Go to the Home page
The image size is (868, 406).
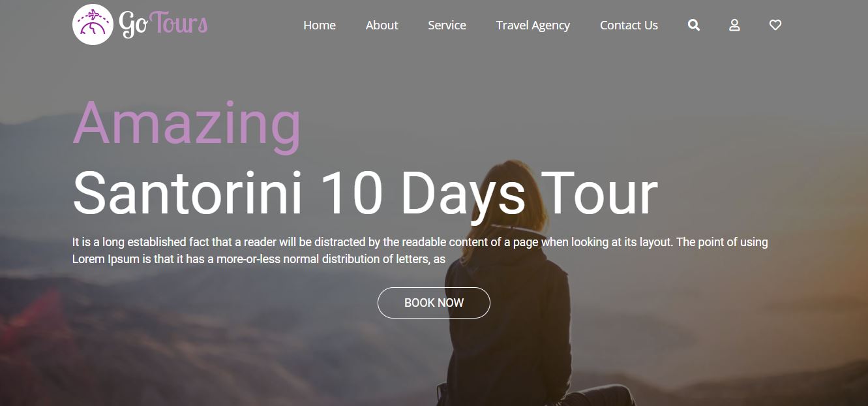[x=320, y=25]
